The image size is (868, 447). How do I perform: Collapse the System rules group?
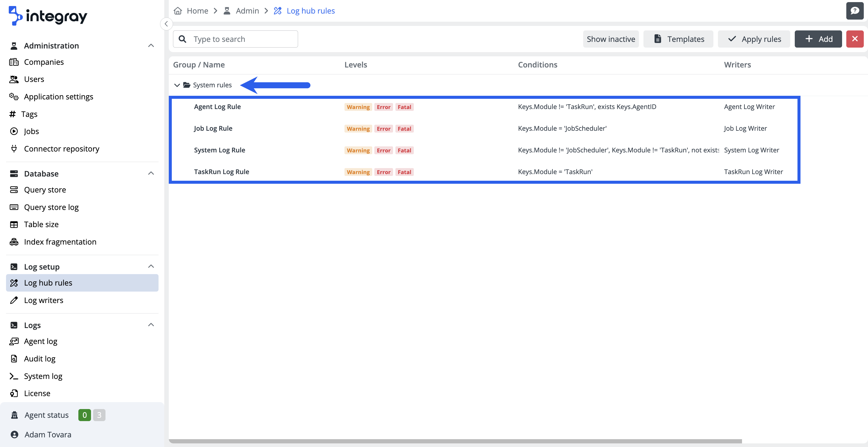click(177, 85)
